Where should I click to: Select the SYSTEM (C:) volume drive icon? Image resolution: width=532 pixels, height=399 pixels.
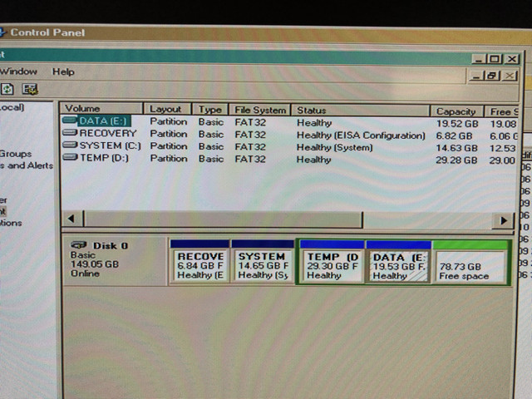coord(70,145)
